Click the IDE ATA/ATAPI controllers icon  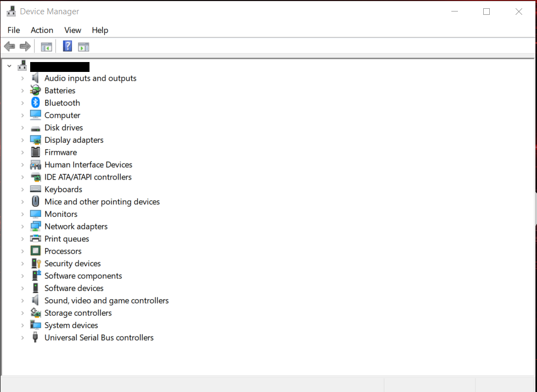[35, 177]
